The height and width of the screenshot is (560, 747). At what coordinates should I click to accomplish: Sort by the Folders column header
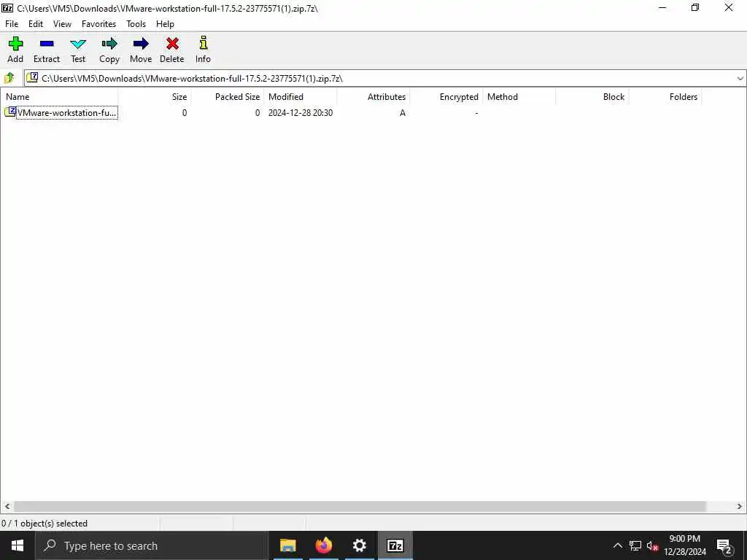pos(665,97)
